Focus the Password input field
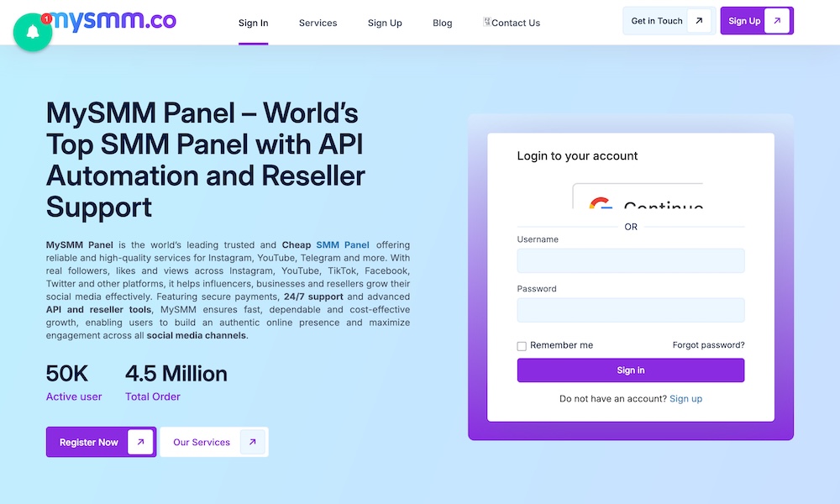 630,310
